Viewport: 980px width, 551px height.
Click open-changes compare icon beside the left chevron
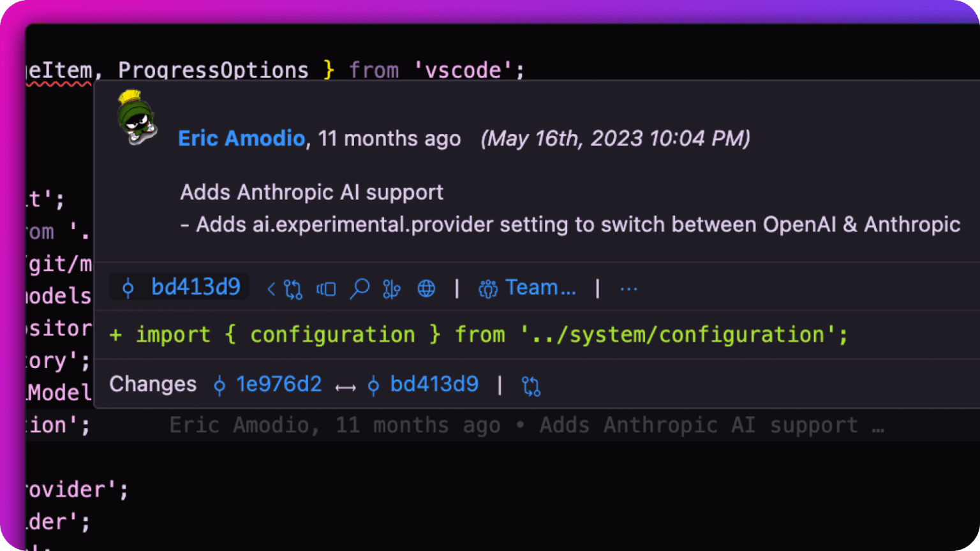pyautogui.click(x=293, y=289)
